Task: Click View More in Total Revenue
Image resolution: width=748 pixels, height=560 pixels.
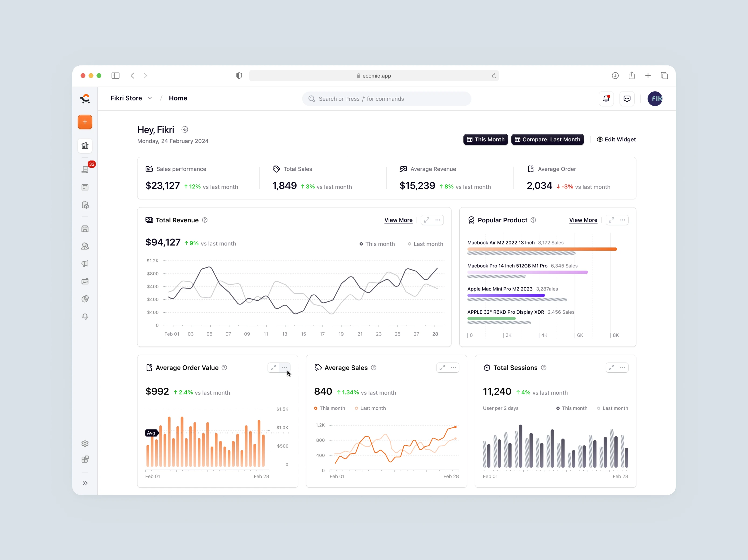Action: 398,220
